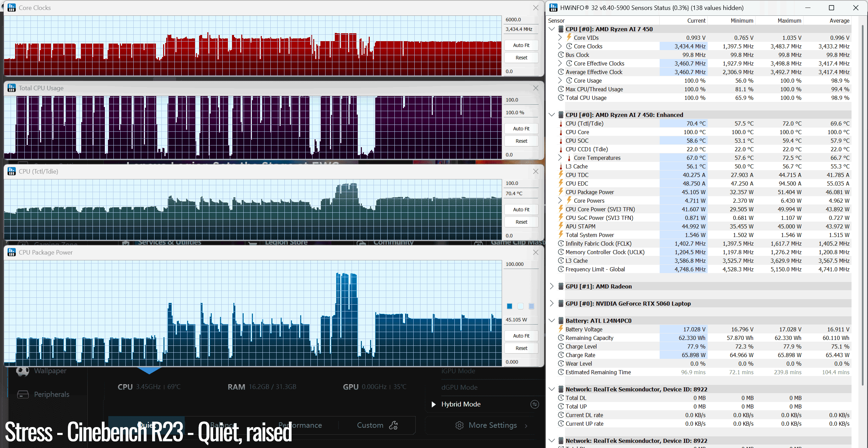Click the lightning icon beside APU STAPM

click(561, 226)
